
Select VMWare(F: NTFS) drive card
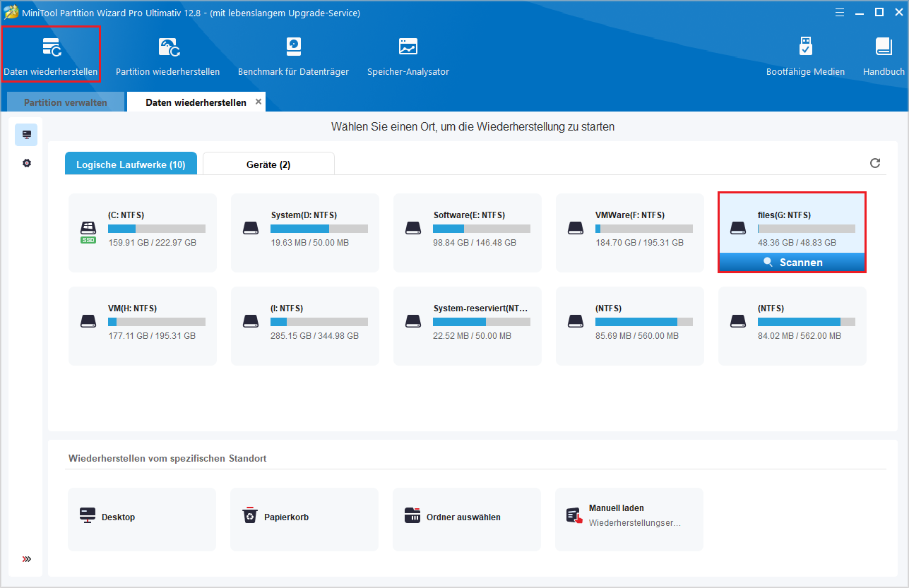tap(630, 233)
